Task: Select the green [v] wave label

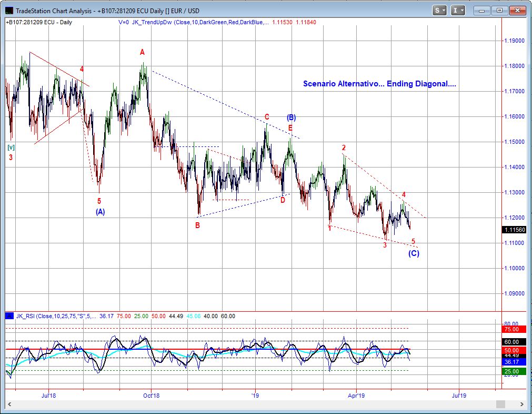Action: pyautogui.click(x=11, y=147)
